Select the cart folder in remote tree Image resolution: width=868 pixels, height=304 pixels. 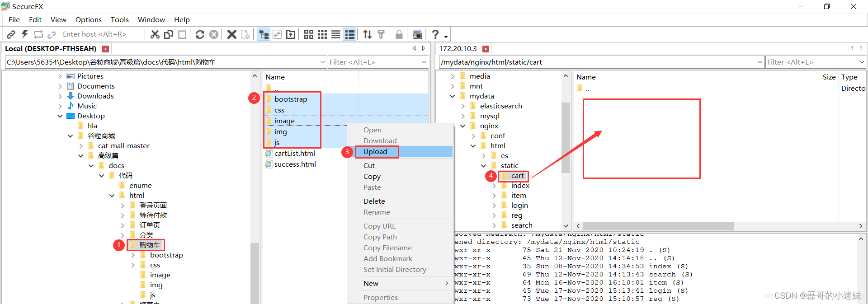pos(517,176)
